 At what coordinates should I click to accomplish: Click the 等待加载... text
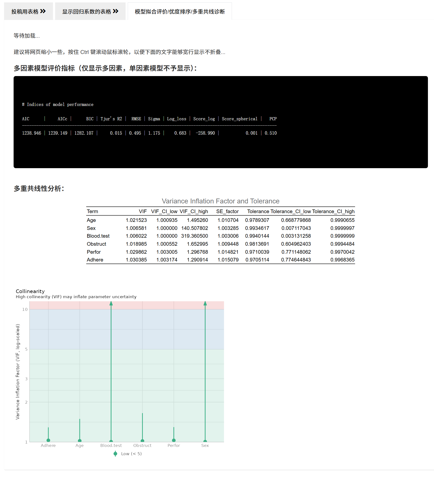point(26,36)
